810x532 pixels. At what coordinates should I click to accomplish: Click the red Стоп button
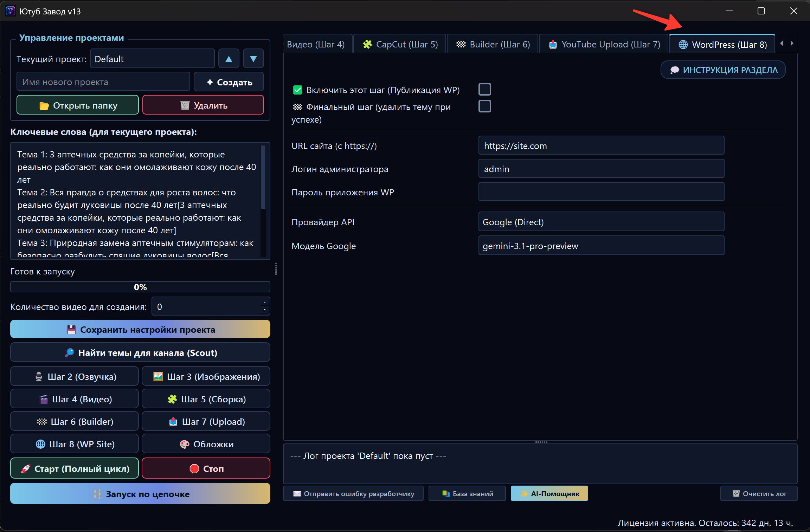[206, 468]
